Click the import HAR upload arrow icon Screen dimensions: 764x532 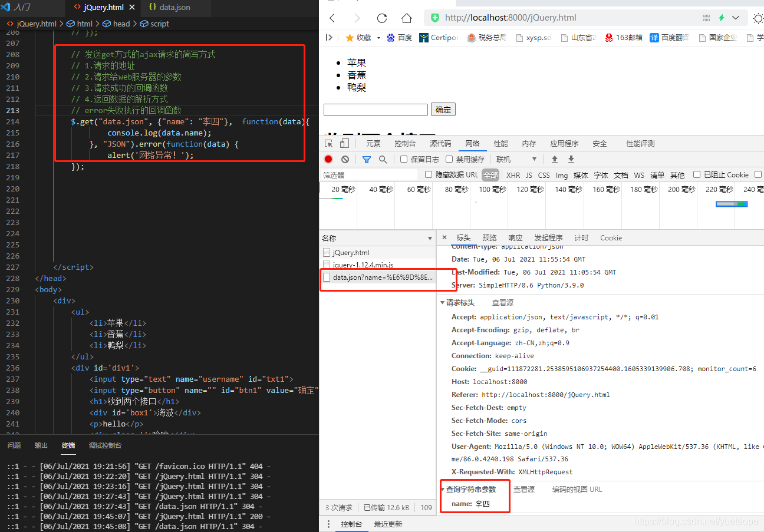(x=554, y=159)
